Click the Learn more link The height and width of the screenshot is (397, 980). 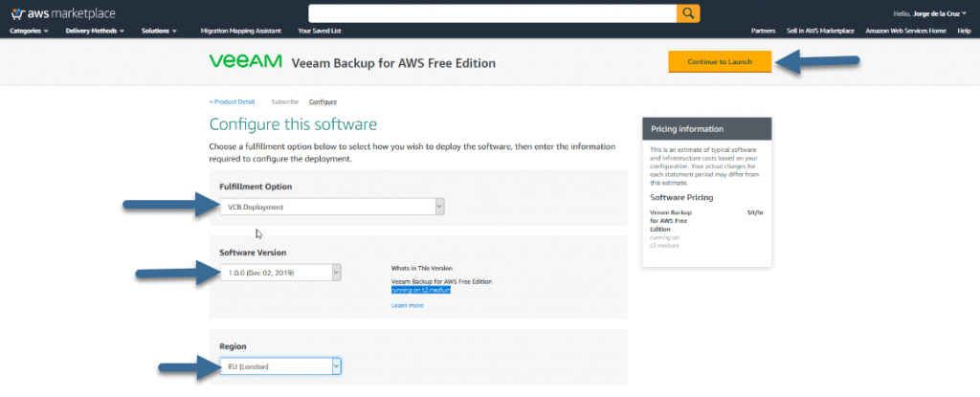click(x=408, y=306)
